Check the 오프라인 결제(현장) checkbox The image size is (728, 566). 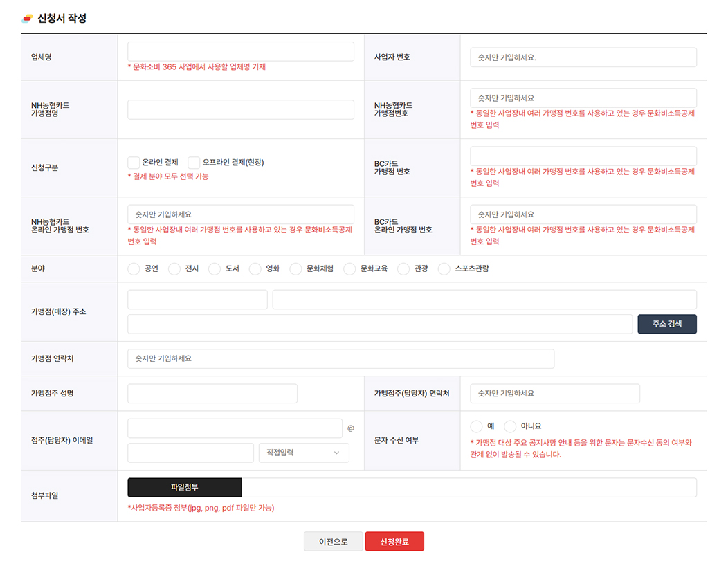[194, 163]
